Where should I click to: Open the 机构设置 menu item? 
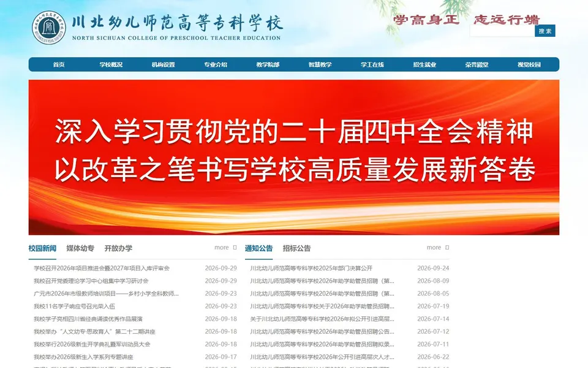(x=164, y=64)
